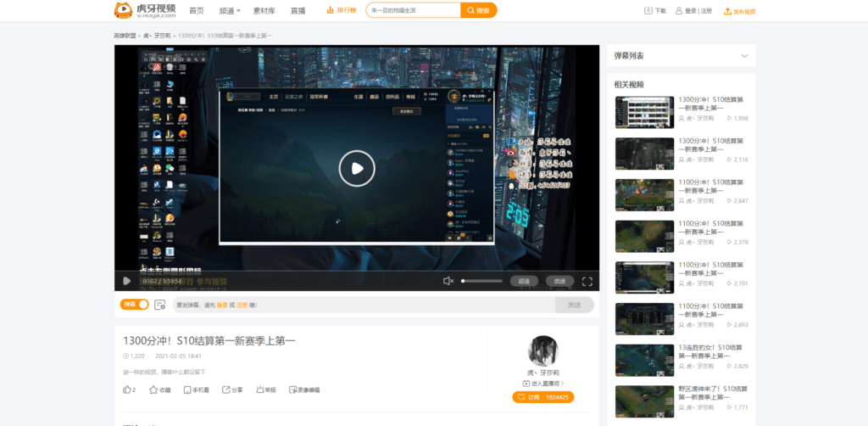Click the 1,220 view count text
The width and height of the screenshot is (868, 426).
tap(136, 356)
